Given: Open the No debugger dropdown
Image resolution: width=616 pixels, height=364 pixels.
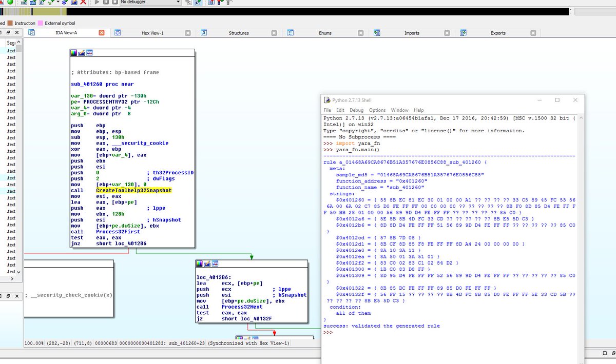Looking at the screenshot, I should [x=178, y=3].
